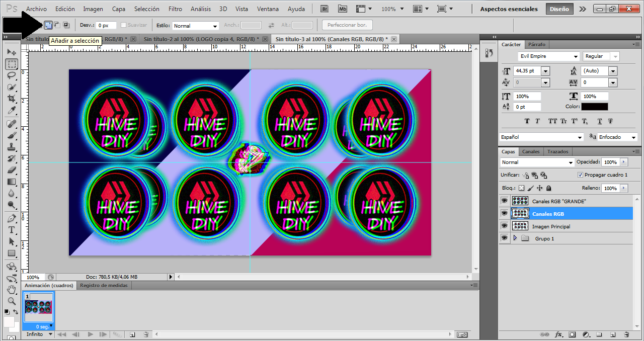This screenshot has height=341, width=644.
Task: Open the Evil Empire font family dropdown
Action: (x=549, y=56)
